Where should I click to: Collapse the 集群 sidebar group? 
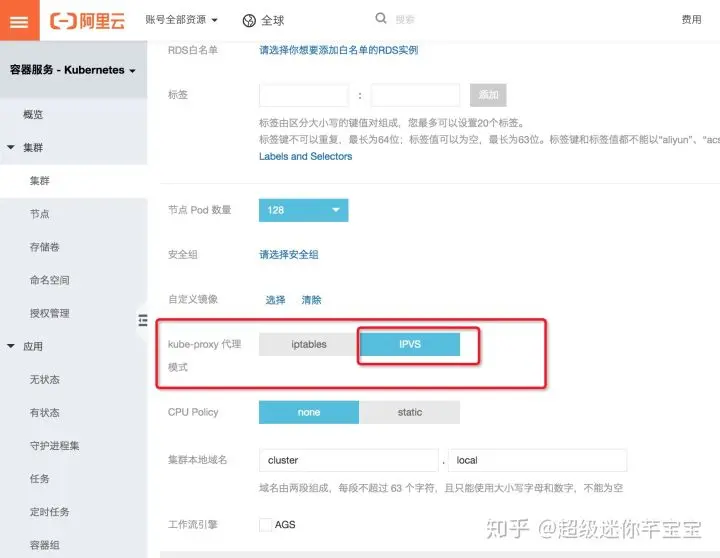[11, 147]
